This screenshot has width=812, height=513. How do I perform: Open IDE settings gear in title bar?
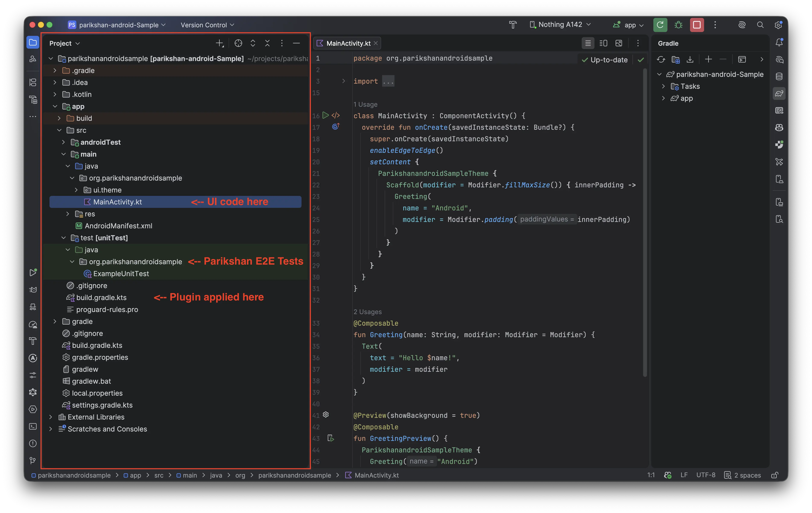778,25
